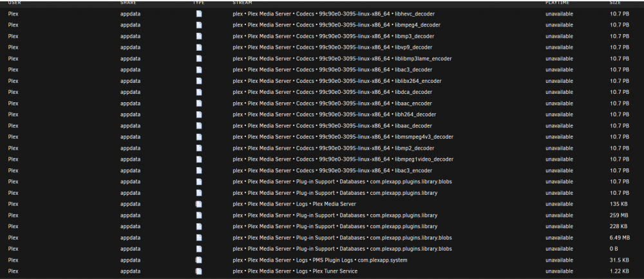
Task: Click the file icon for libhevc_decoder row
Action: pyautogui.click(x=199, y=14)
